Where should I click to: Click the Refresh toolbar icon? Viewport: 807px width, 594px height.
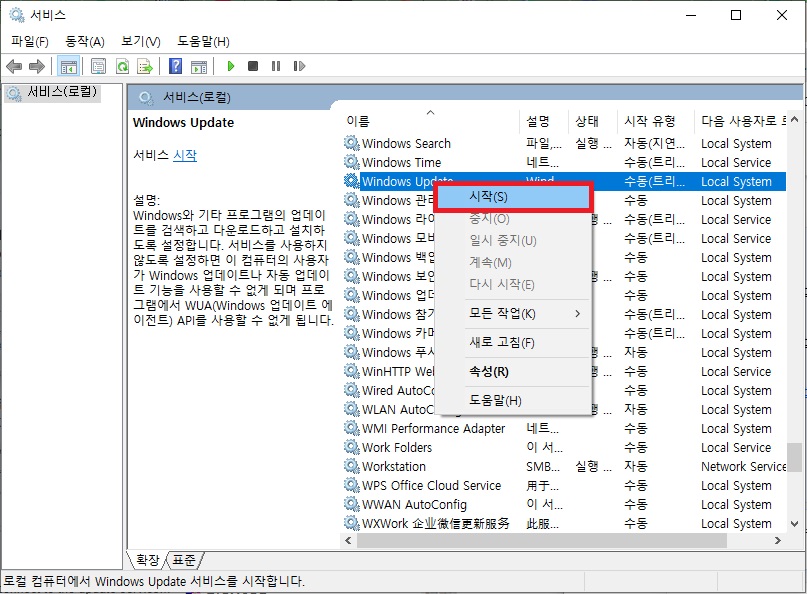click(122, 66)
